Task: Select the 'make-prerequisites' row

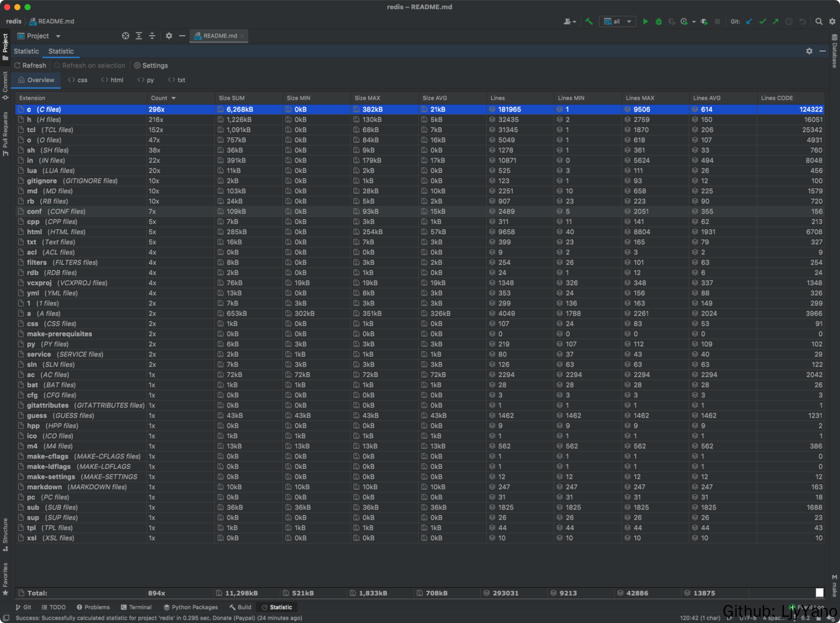Action: [x=420, y=334]
